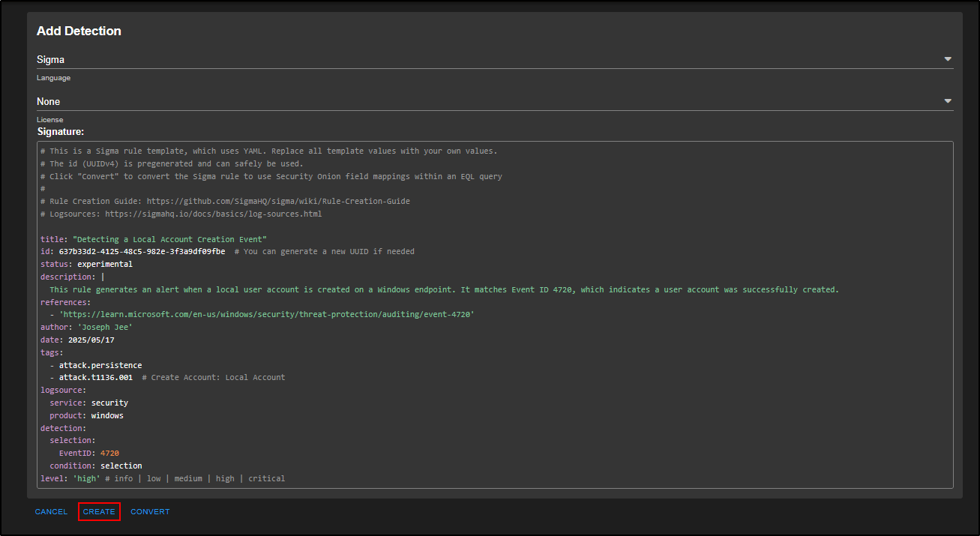Image resolution: width=980 pixels, height=536 pixels.
Task: Click the rule id UUID value
Action: coord(142,251)
